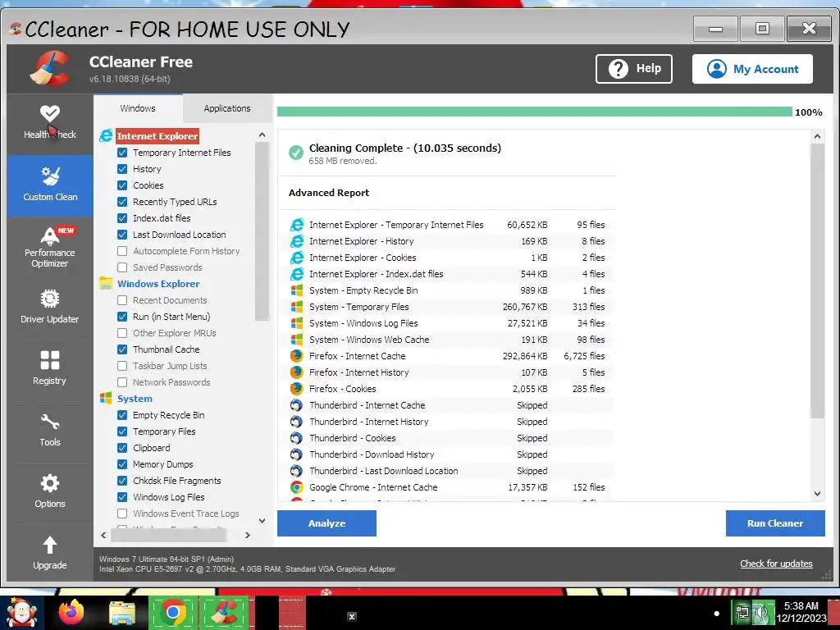
Task: Click the System Windows-flag icon in the tree
Action: click(x=106, y=398)
